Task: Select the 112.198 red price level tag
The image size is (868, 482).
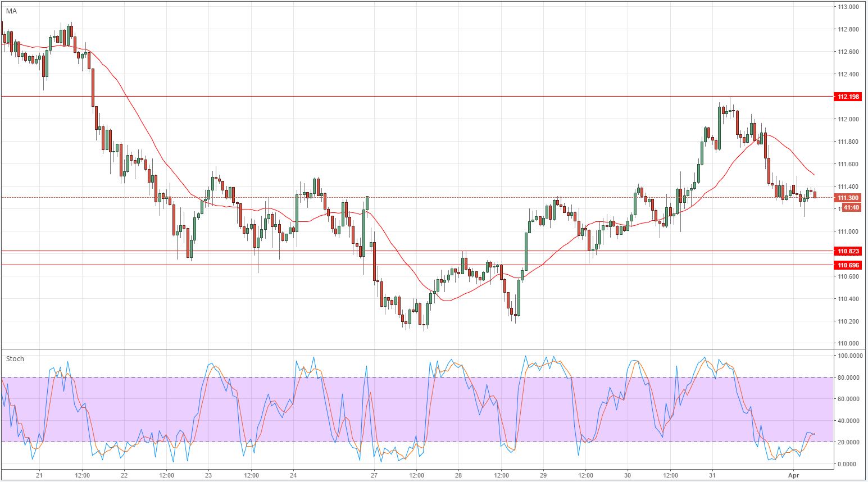Action: point(848,97)
